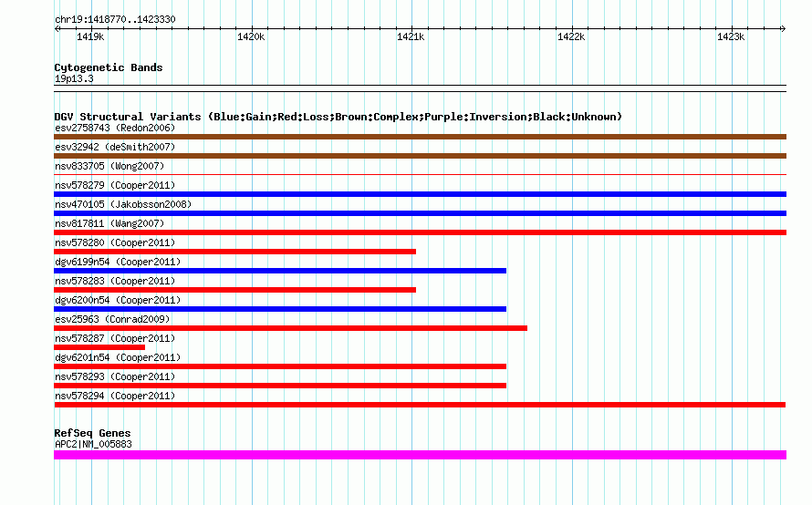Select the nsv470105 (Jakobsson2008) label
812x505 pixels.
[123, 204]
